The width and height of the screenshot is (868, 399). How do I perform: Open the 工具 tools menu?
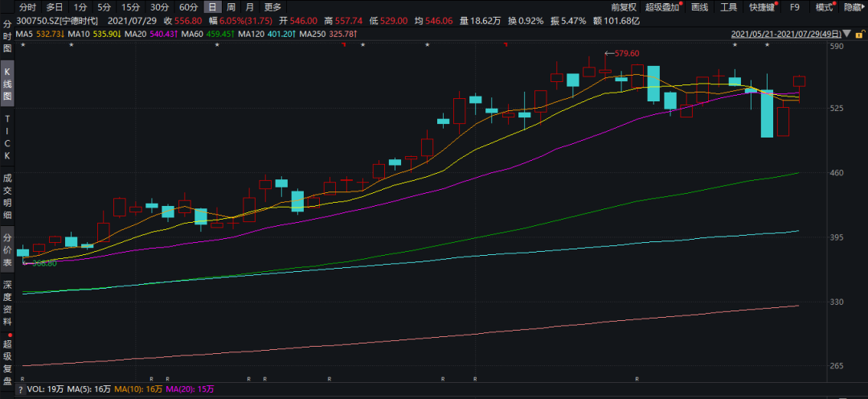pyautogui.click(x=728, y=7)
